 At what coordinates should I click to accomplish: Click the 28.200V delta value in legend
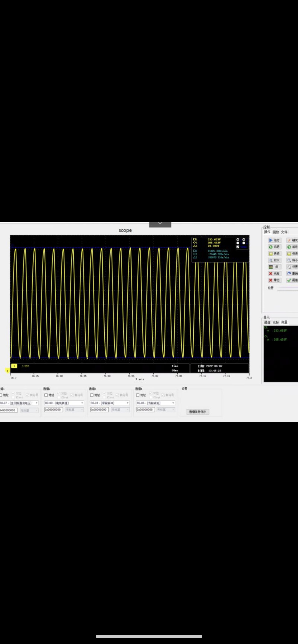pyautogui.click(x=213, y=246)
